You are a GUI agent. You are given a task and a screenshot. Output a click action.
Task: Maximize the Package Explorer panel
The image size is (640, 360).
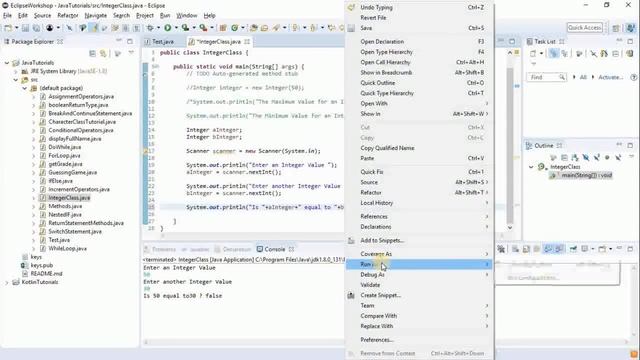coord(130,41)
